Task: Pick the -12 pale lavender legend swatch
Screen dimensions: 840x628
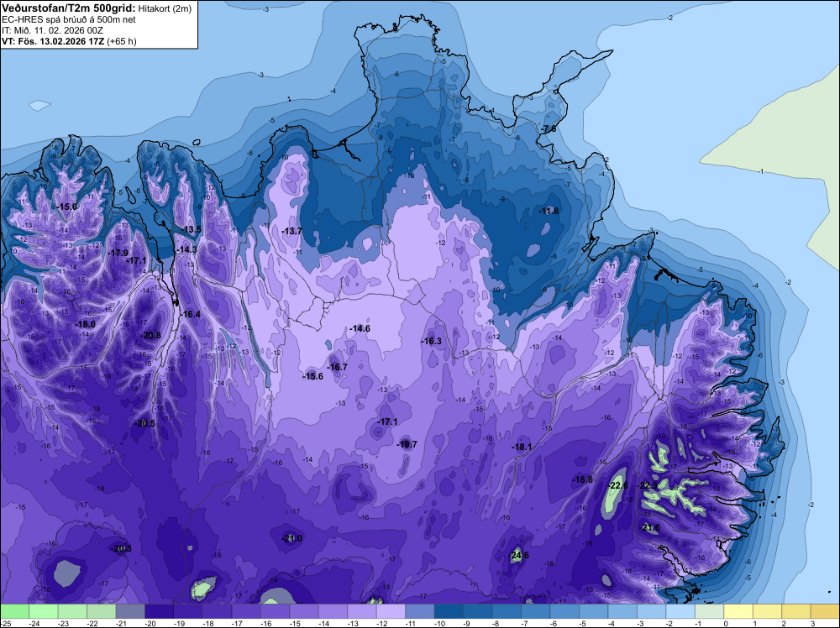Action: click(x=391, y=611)
